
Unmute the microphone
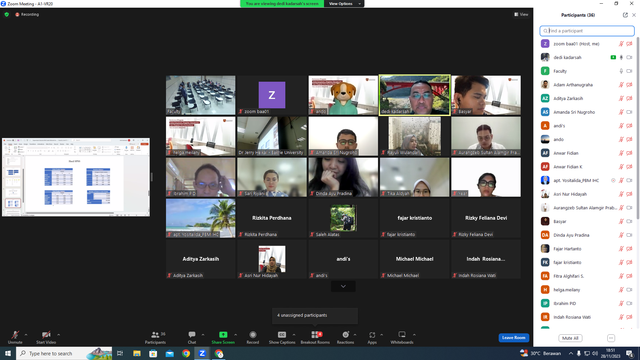click(x=15, y=337)
